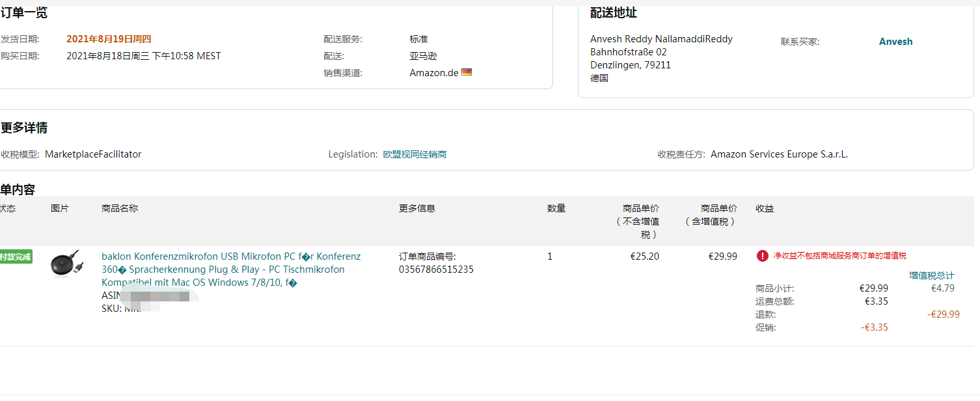Click the 运费总额 amount €3.35
Viewport: 980px width, 401px height.
(x=876, y=301)
